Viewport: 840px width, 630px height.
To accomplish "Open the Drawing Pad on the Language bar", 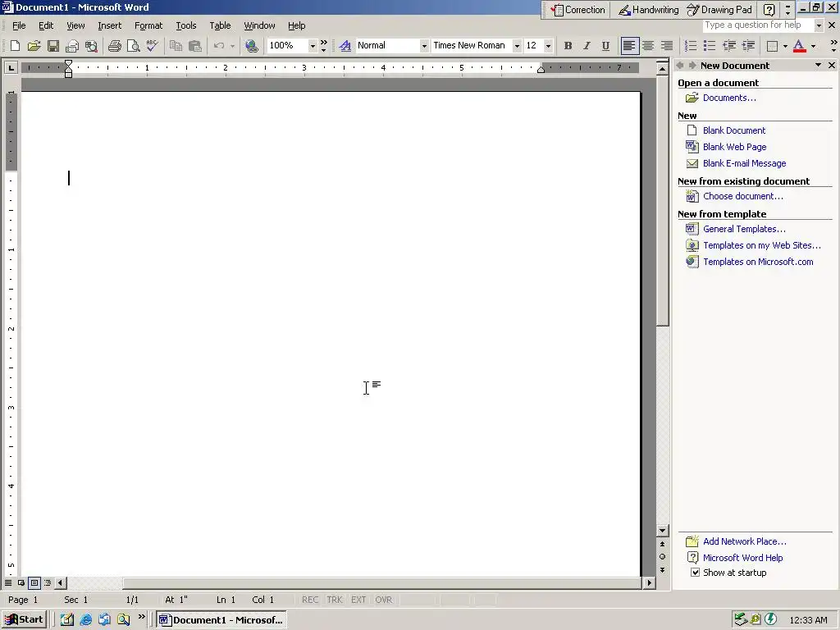I will [720, 10].
